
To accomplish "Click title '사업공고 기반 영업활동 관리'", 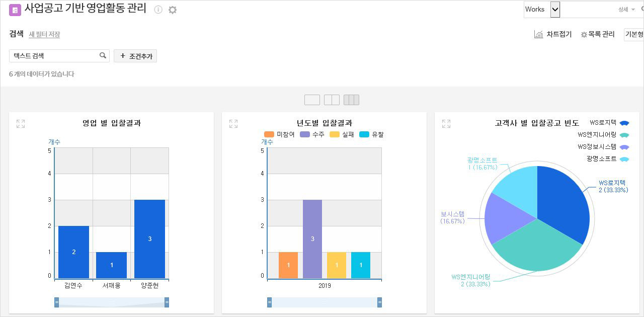I will coord(85,9).
